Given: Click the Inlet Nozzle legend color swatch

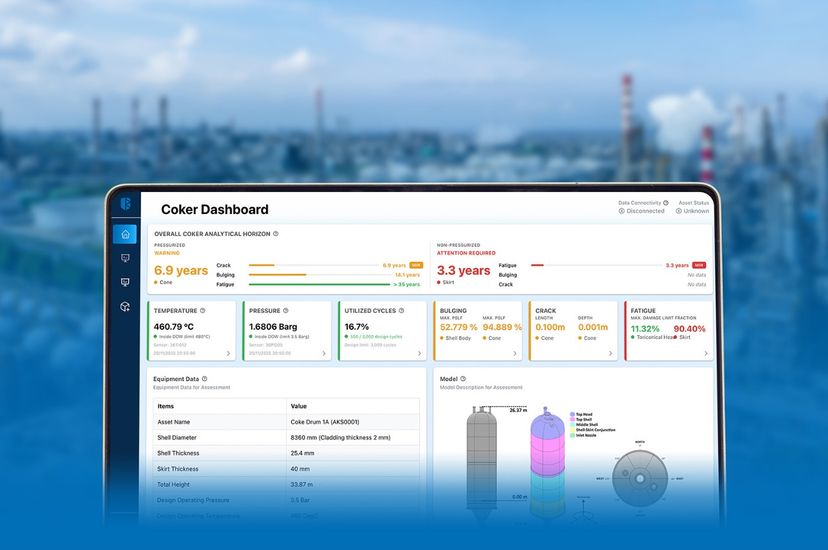Looking at the screenshot, I should tap(572, 435).
